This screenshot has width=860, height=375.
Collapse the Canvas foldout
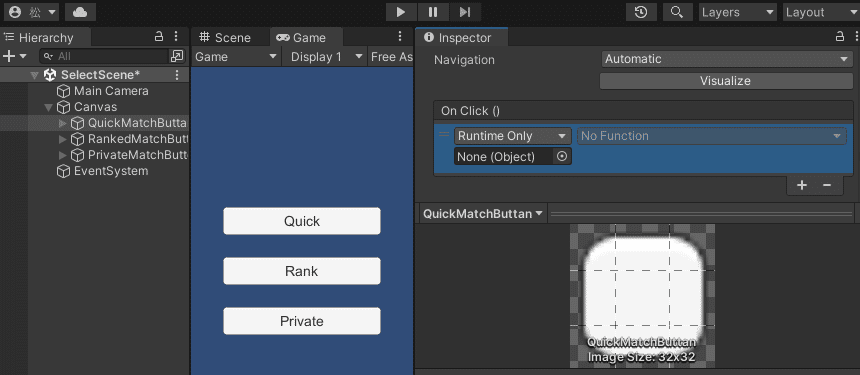[x=49, y=107]
